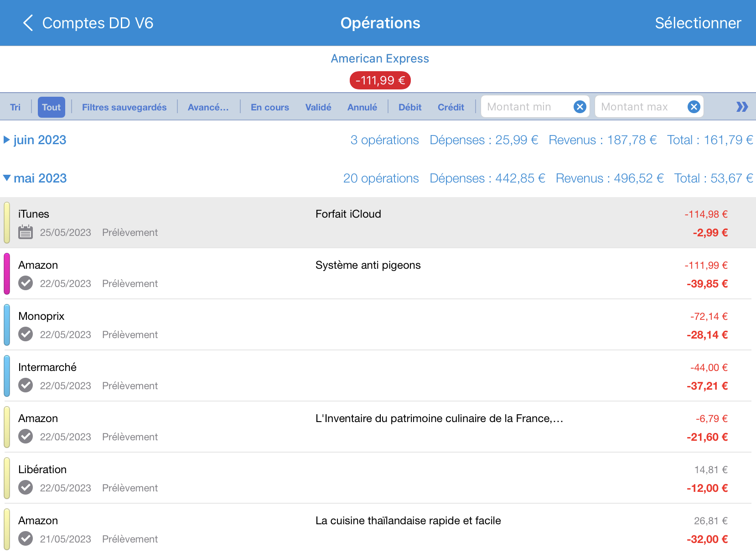Screen dimensions: 756x553
Task: Tap the -2,99 € amount
Action: coord(710,233)
